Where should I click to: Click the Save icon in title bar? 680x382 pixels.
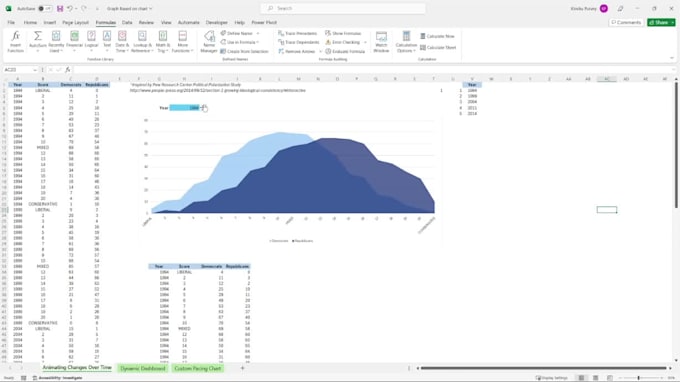tap(60, 9)
